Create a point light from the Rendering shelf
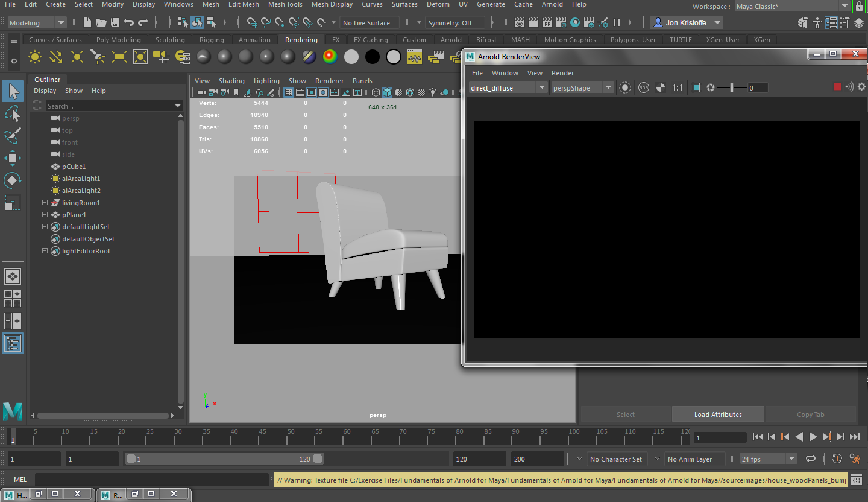 [x=77, y=56]
